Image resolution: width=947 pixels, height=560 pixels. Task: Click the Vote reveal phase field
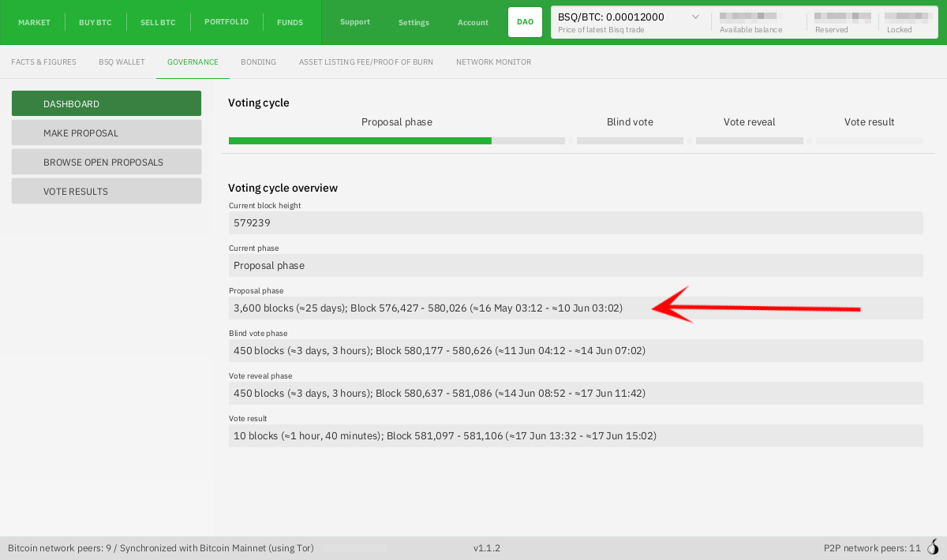(x=576, y=394)
